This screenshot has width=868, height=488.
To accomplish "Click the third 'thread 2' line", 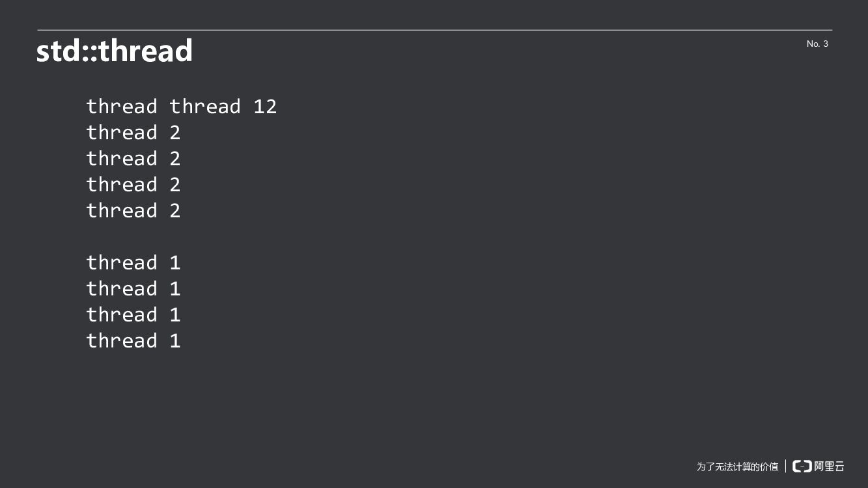I will tap(133, 185).
